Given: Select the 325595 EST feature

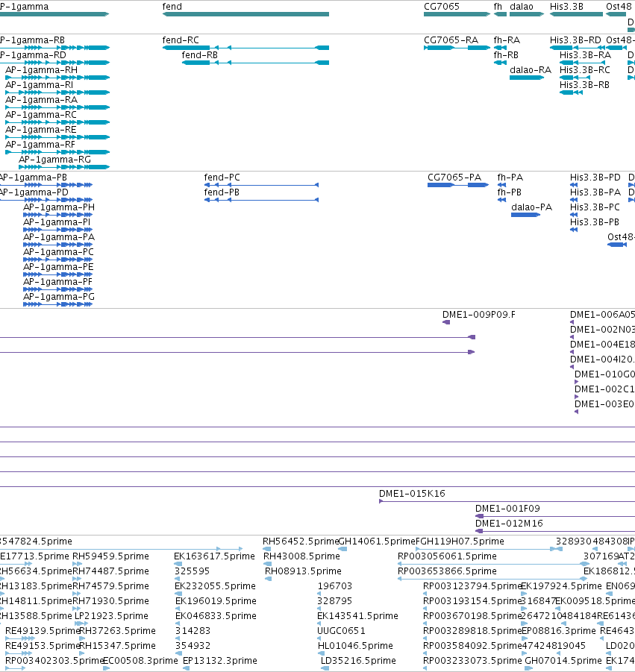Looking at the screenshot, I should (x=177, y=579).
